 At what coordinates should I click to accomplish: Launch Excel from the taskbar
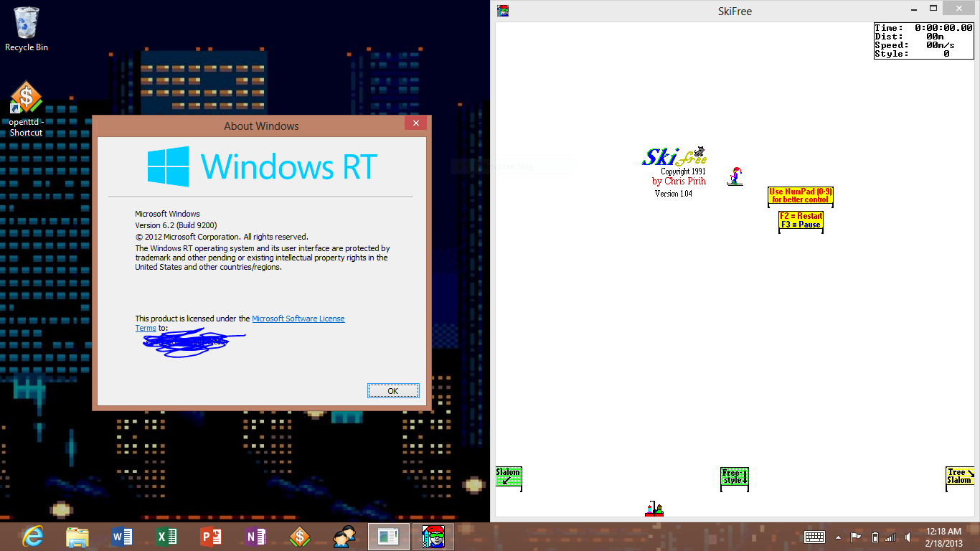tap(167, 537)
